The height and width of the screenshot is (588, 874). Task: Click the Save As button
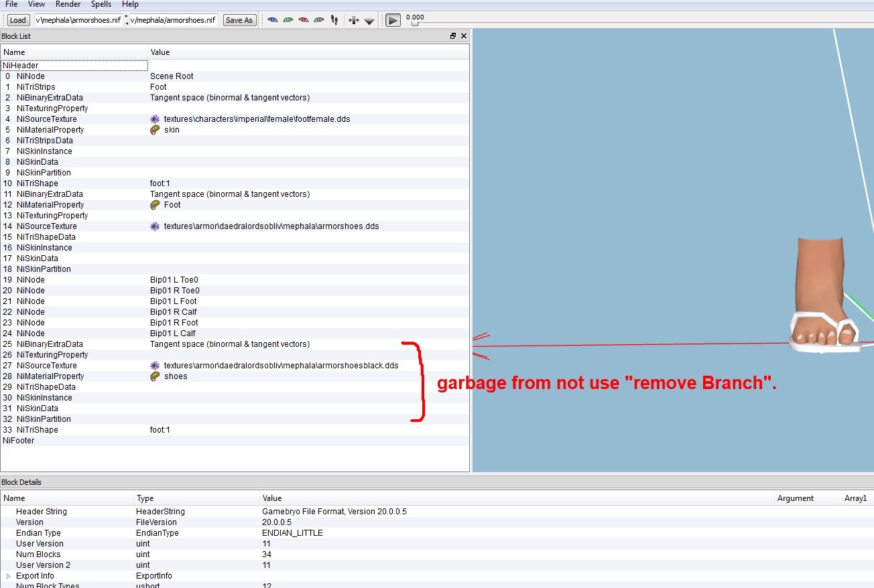tap(239, 20)
